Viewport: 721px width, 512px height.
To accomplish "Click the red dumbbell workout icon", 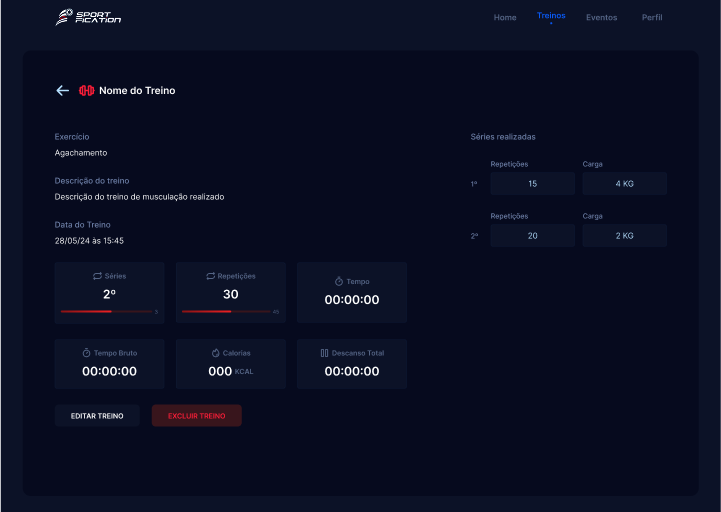I will [86, 91].
